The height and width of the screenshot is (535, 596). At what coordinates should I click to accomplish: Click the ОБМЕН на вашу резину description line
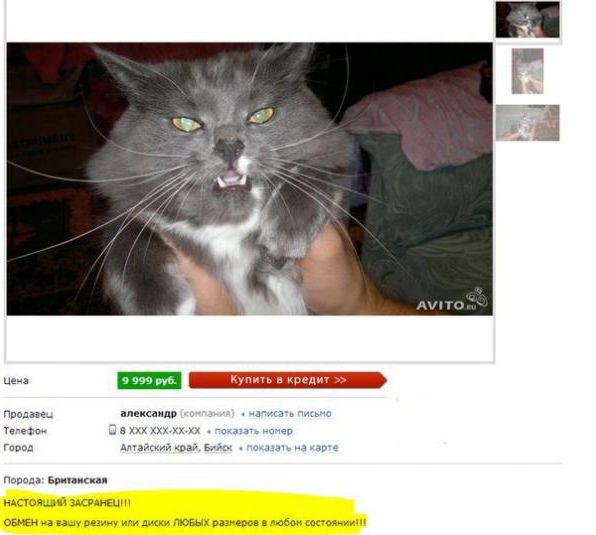(185, 523)
